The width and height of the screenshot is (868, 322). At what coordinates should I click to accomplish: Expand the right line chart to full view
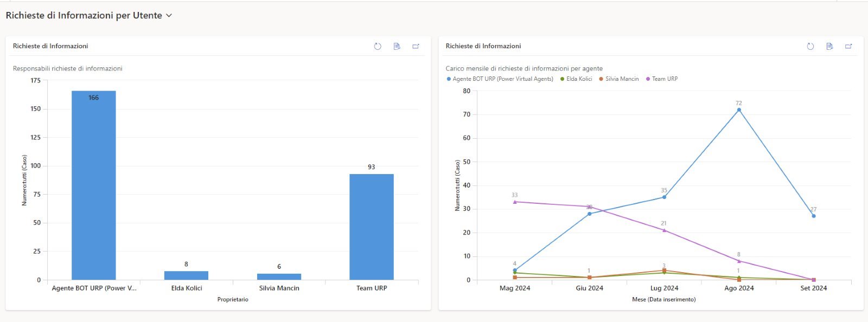click(848, 47)
